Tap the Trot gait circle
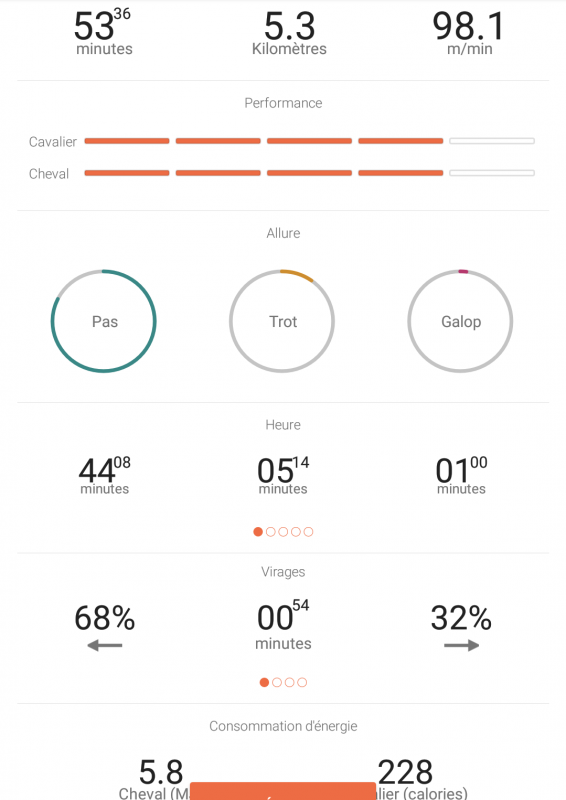Screen dimensions: 566x800 [x=282, y=321]
